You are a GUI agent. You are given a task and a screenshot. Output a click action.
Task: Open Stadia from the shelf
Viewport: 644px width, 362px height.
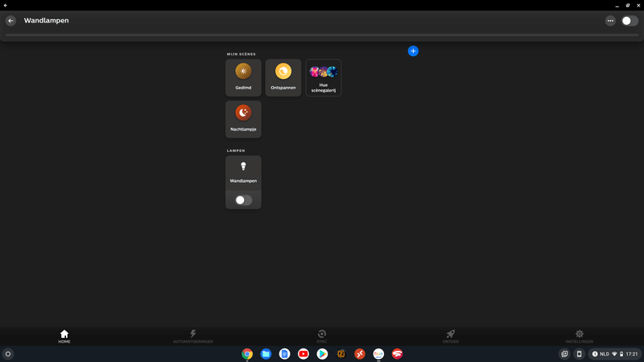(x=397, y=354)
